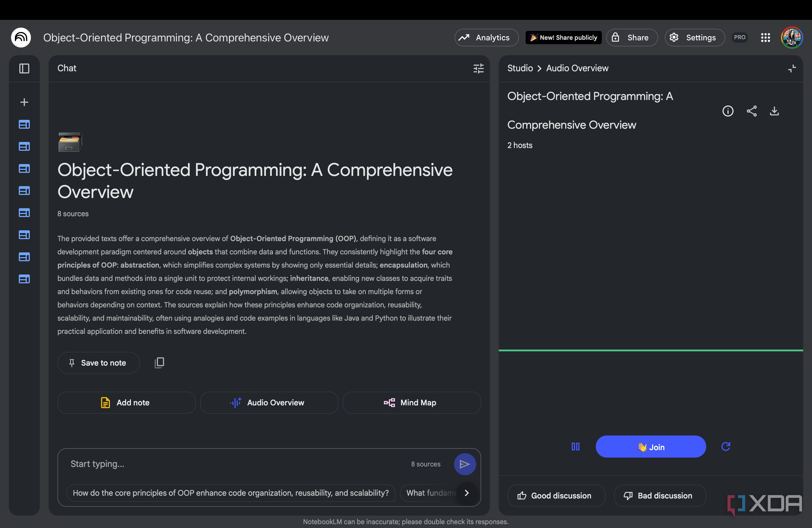Restart the audio with refresh icon

(726, 447)
